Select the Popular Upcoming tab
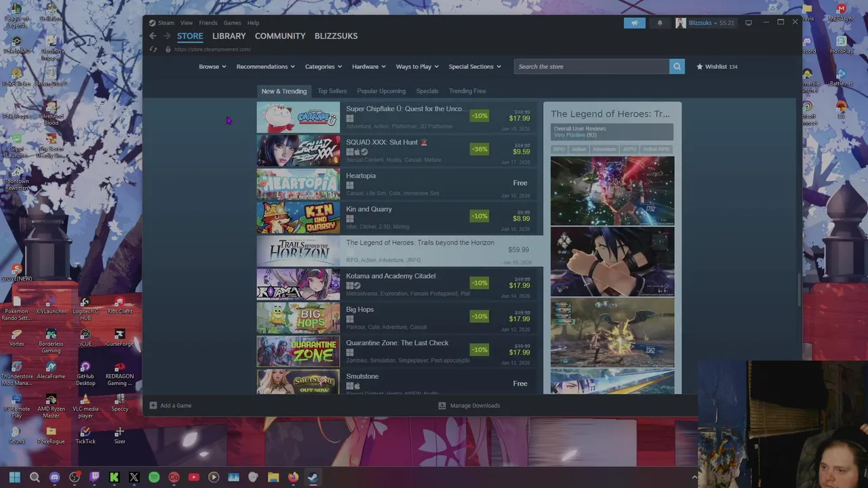The height and width of the screenshot is (488, 868). [x=381, y=91]
